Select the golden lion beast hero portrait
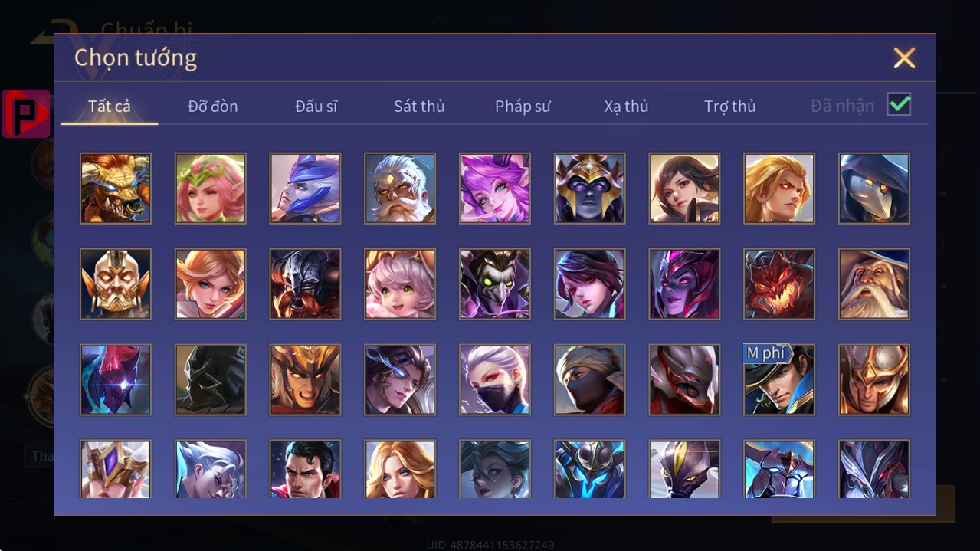 coord(116,189)
